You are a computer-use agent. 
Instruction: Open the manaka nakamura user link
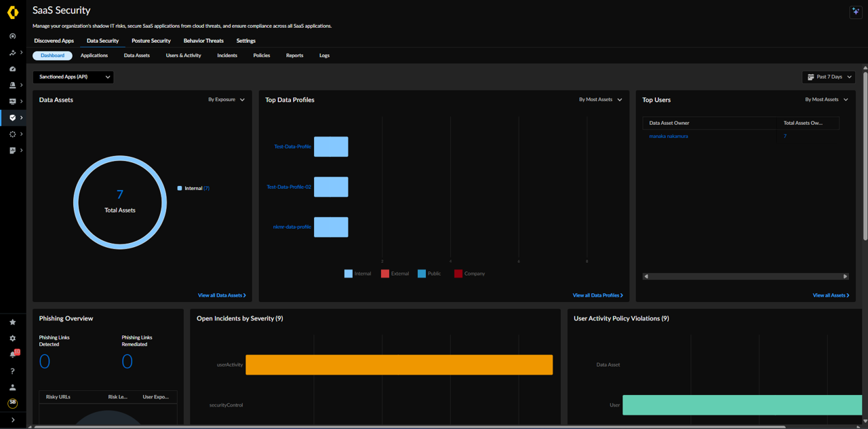(669, 136)
